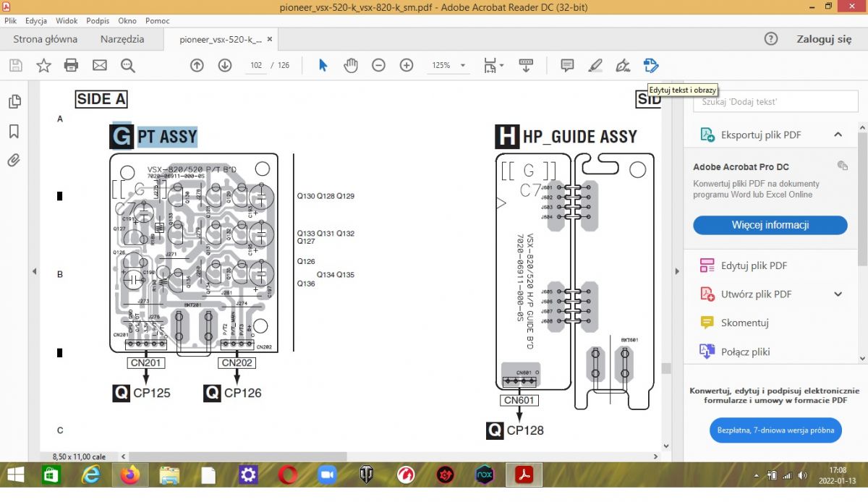Show page thumbnails panel
The image size is (868, 502).
coord(14,102)
